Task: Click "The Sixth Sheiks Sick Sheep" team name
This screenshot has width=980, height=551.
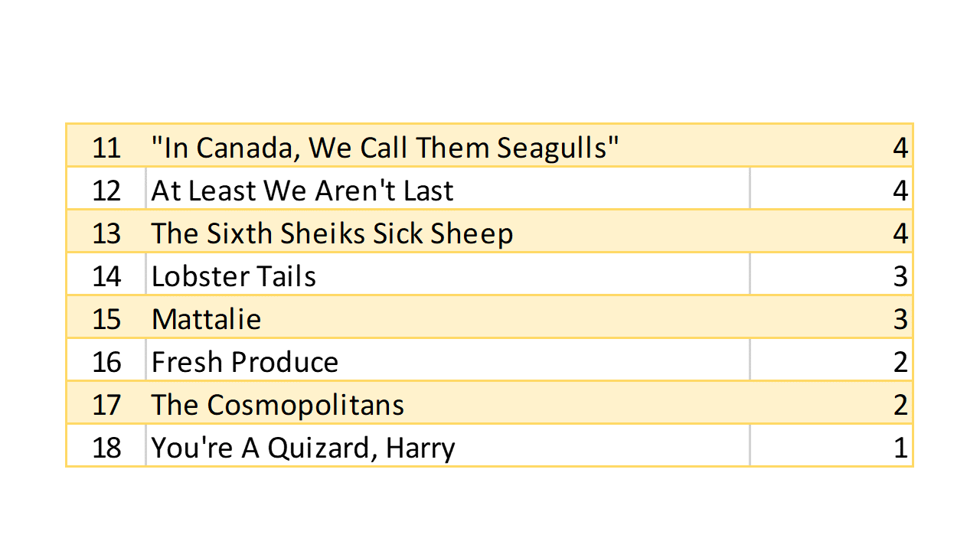Action: pos(332,233)
